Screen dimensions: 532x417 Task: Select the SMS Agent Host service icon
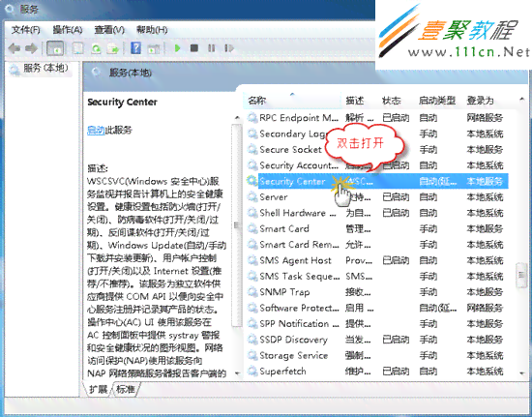pyautogui.click(x=252, y=260)
